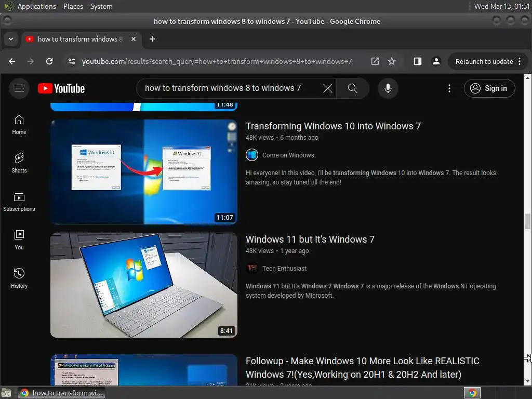Image resolution: width=532 pixels, height=399 pixels.
Task: Close the YouTube search tab
Action: pyautogui.click(x=134, y=39)
